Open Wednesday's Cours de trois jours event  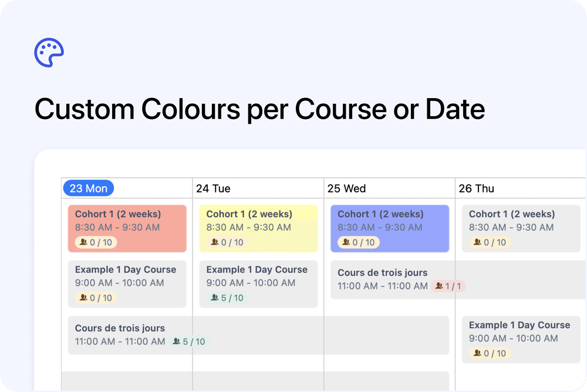coord(389,279)
